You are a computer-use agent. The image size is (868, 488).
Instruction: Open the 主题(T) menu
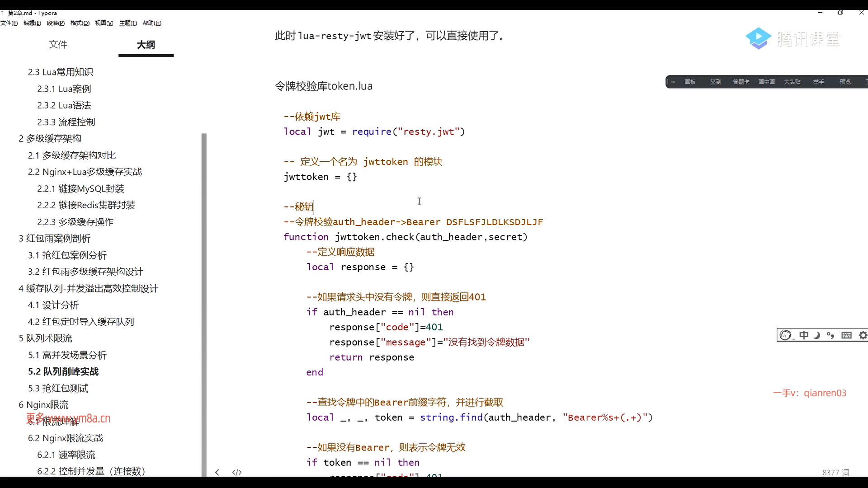(128, 23)
